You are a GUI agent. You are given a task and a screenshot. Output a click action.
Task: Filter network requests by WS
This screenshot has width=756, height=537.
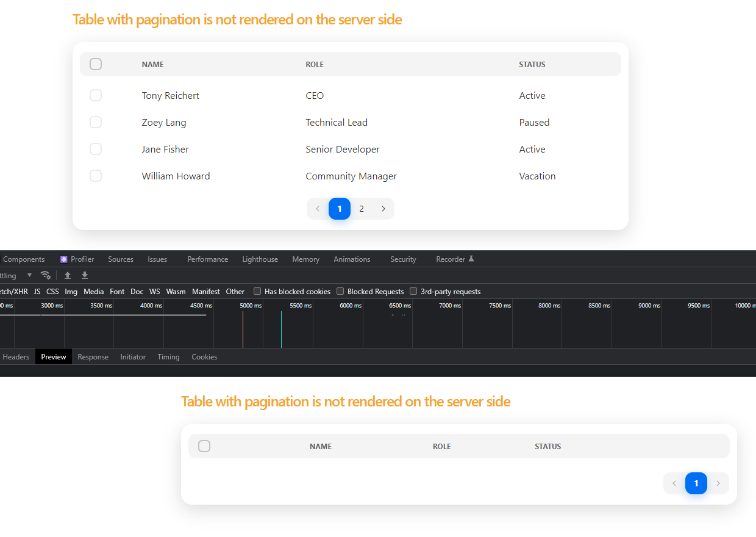(x=155, y=292)
